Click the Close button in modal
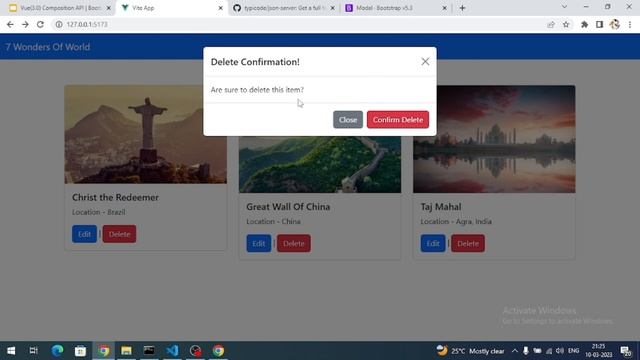 pyautogui.click(x=348, y=120)
